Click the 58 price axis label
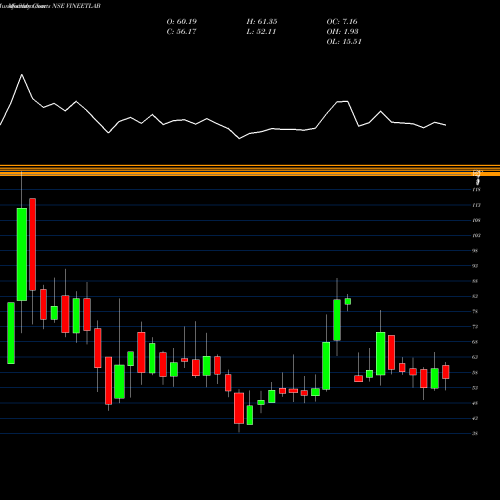 (x=475, y=373)
